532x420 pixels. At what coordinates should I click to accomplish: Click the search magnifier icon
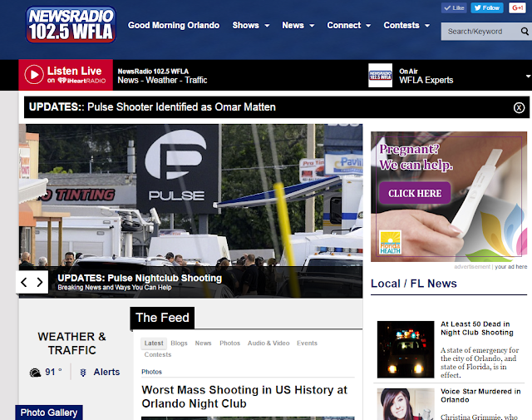[525, 32]
